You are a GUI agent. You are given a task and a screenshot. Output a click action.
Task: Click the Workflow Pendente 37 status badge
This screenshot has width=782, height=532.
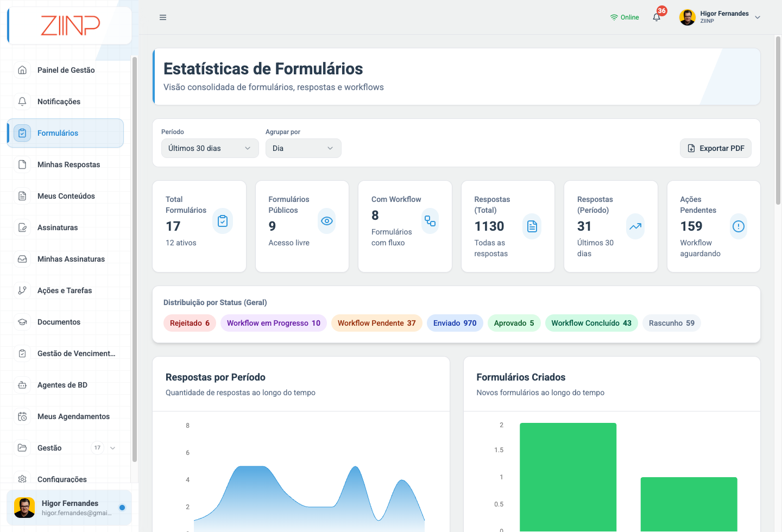[376, 323]
